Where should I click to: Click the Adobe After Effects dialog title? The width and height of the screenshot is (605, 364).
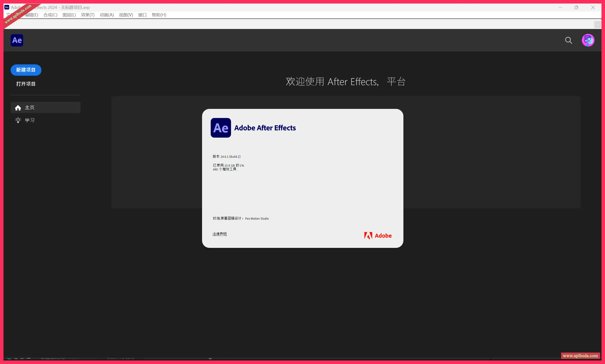[265, 128]
